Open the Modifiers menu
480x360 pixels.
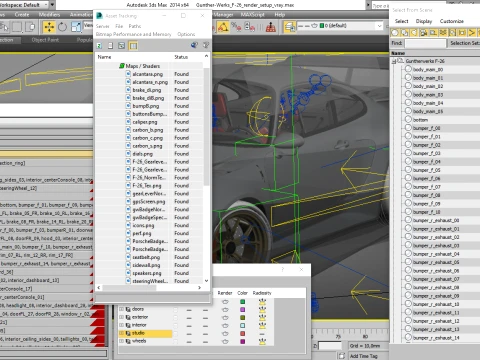pyautogui.click(x=49, y=15)
